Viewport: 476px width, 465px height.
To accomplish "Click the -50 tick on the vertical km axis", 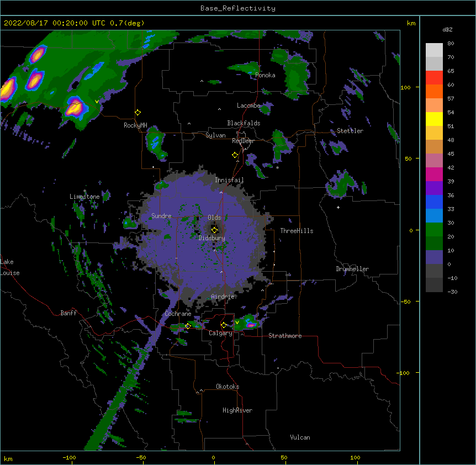I will pyautogui.click(x=405, y=302).
